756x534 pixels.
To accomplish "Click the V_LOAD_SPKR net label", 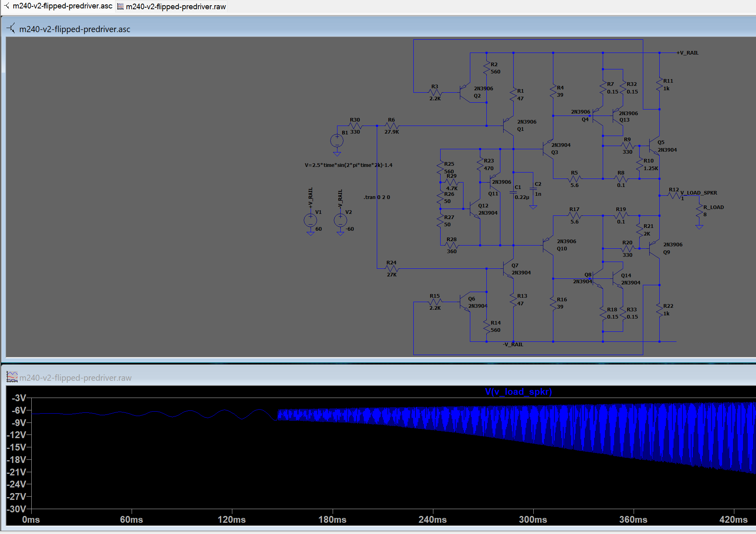I will 699,193.
